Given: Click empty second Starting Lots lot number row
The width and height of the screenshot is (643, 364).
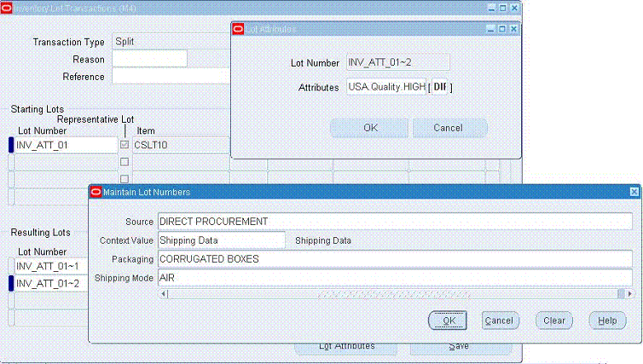Looking at the screenshot, I should coord(66,162).
